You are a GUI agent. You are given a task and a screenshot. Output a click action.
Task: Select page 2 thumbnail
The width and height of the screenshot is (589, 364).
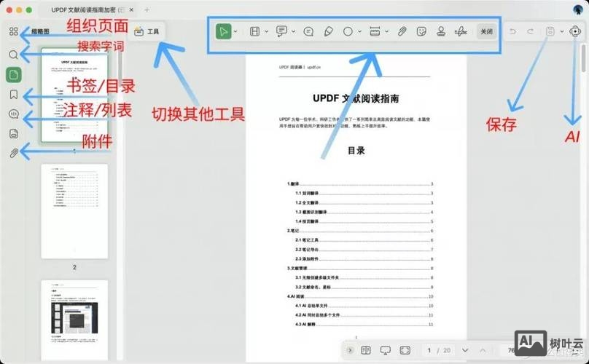point(74,211)
